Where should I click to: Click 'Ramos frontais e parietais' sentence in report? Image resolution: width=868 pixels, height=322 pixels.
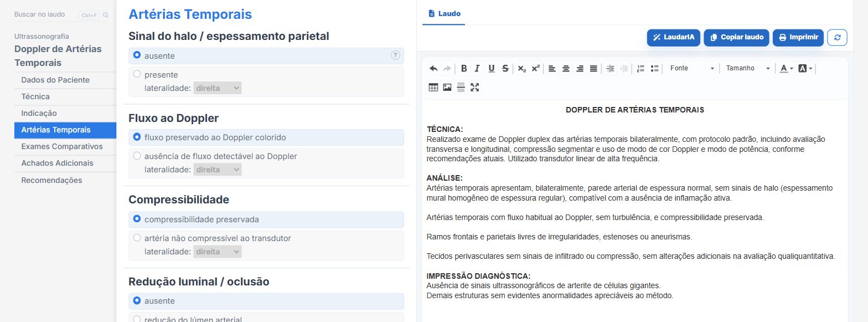pyautogui.click(x=559, y=237)
